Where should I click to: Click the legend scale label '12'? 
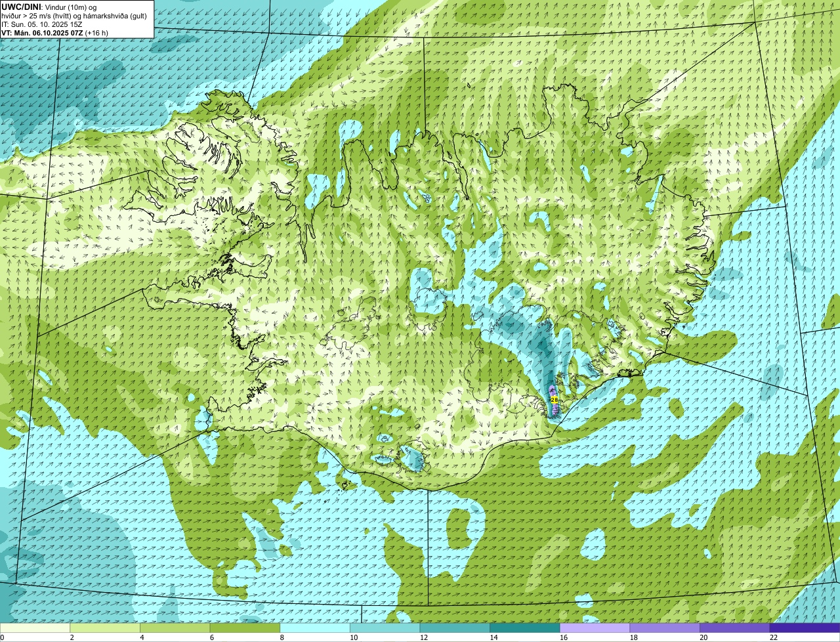pyautogui.click(x=423, y=637)
